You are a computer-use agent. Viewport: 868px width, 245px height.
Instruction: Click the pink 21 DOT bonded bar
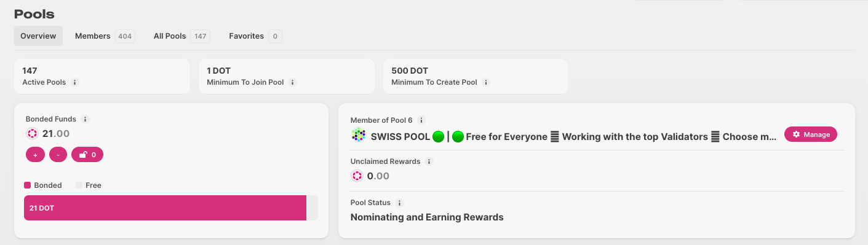pos(165,208)
